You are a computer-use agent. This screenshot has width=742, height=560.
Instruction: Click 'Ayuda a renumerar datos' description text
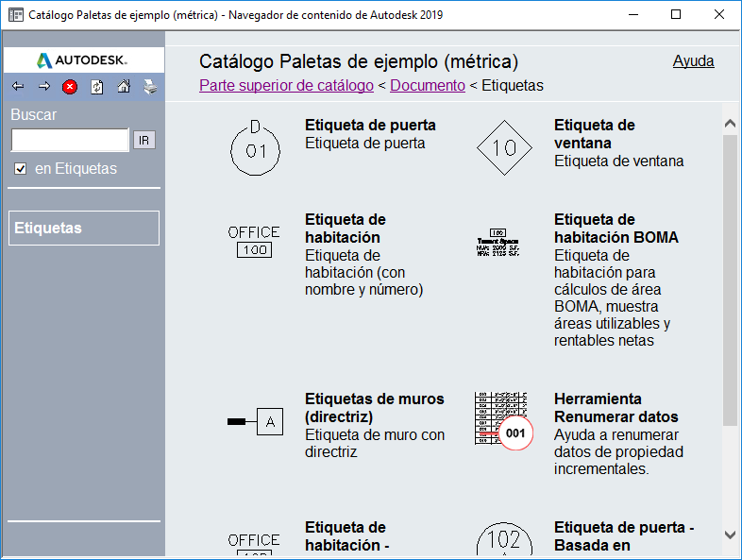[x=618, y=451]
